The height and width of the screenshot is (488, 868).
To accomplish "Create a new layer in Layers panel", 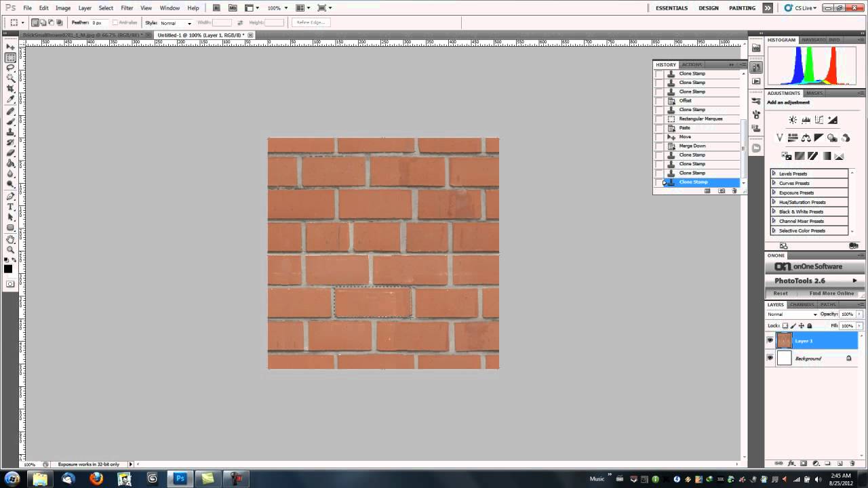I will click(x=840, y=464).
